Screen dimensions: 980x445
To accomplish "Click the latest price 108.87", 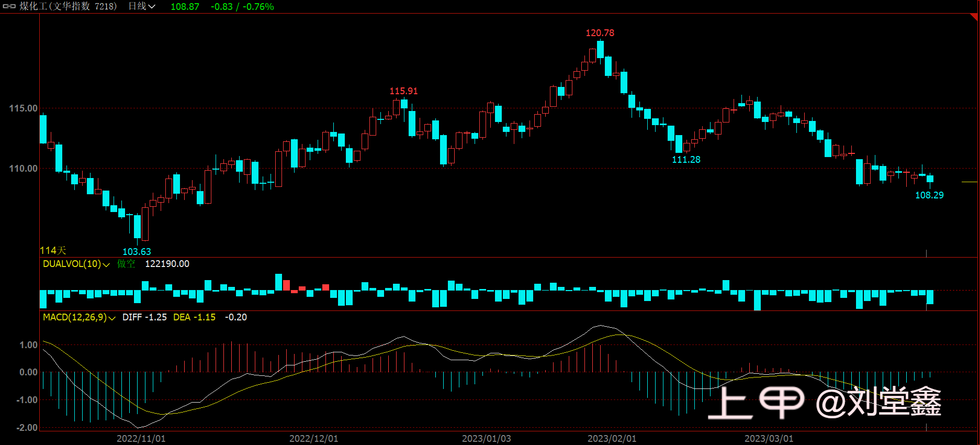I will [185, 7].
